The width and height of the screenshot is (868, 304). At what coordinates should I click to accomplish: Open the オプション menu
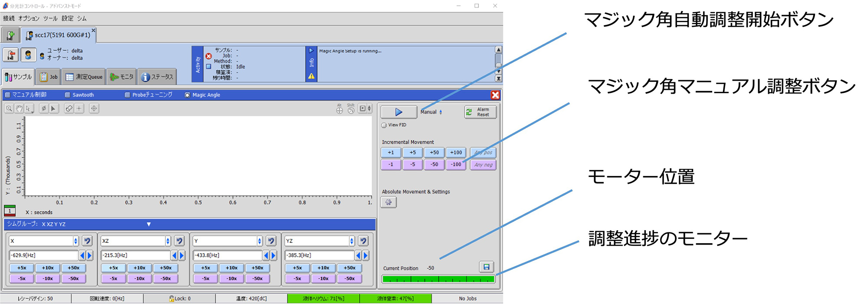point(29,18)
